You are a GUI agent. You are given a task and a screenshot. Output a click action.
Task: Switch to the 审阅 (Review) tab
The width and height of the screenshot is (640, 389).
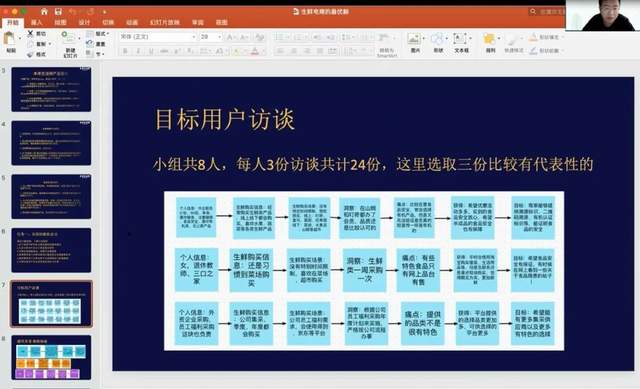pyautogui.click(x=198, y=22)
